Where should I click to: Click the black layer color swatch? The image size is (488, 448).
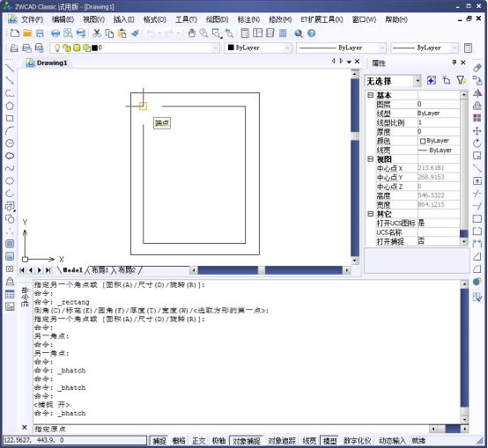click(94, 48)
